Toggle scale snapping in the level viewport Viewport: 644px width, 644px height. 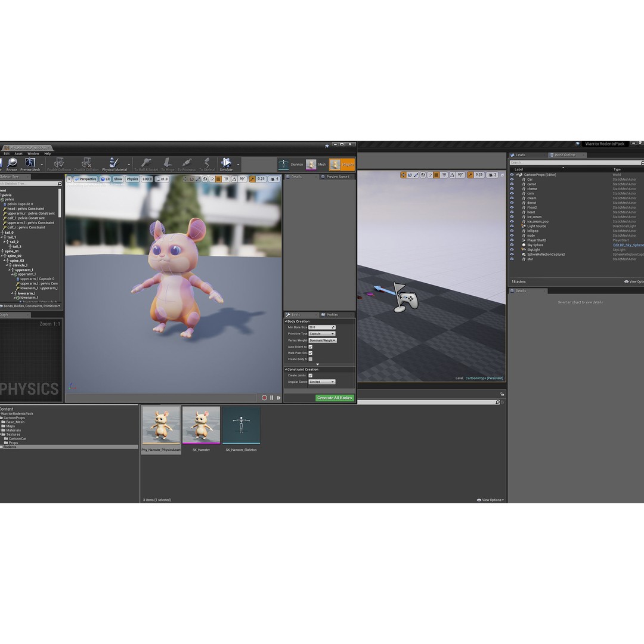click(x=470, y=175)
